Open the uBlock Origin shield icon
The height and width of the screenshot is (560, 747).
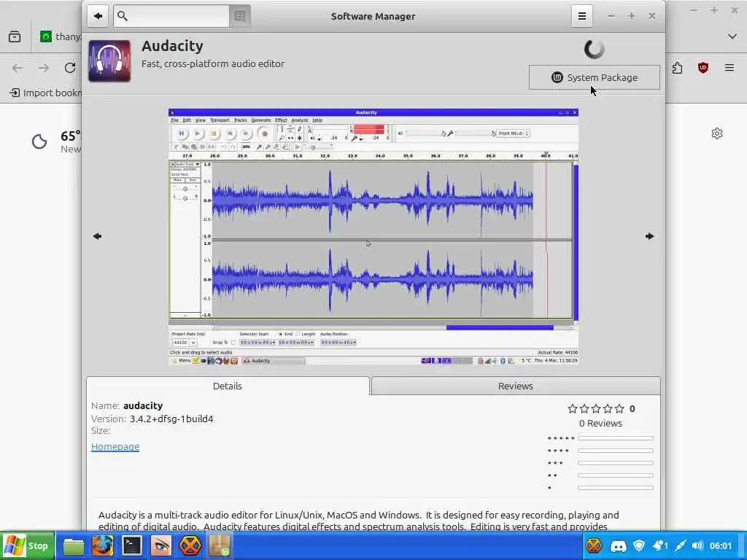[703, 68]
